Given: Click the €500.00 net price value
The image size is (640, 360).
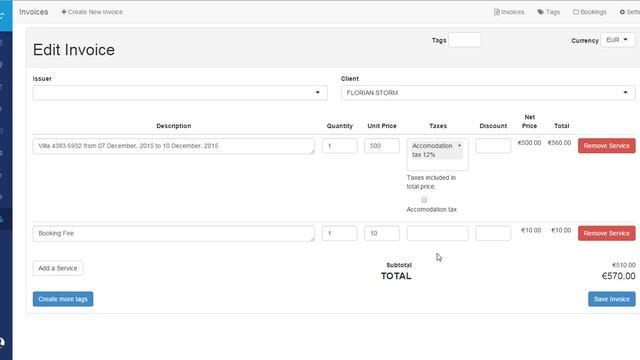Looking at the screenshot, I should (529, 143).
